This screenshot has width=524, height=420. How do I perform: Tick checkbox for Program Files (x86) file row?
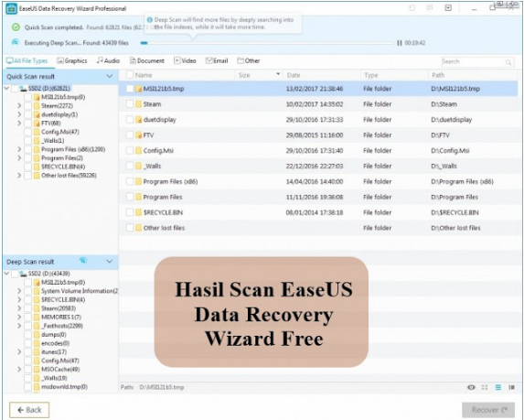(x=130, y=181)
